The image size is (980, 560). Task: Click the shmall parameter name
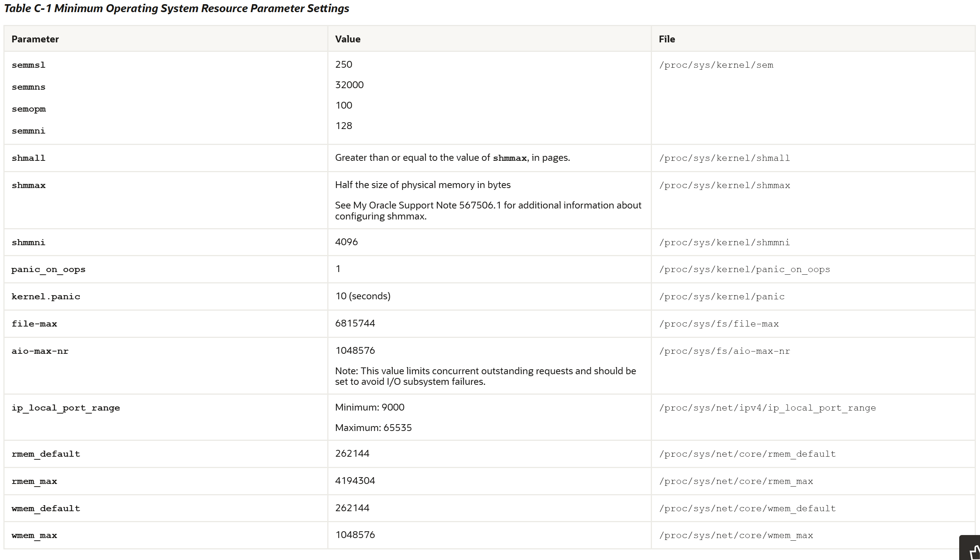click(x=28, y=158)
